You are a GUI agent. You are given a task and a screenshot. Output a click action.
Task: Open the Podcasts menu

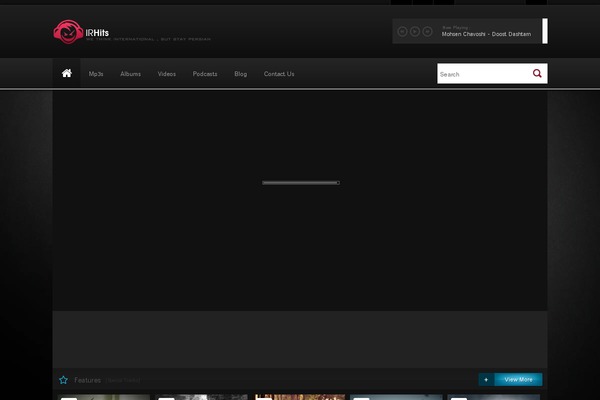click(205, 74)
